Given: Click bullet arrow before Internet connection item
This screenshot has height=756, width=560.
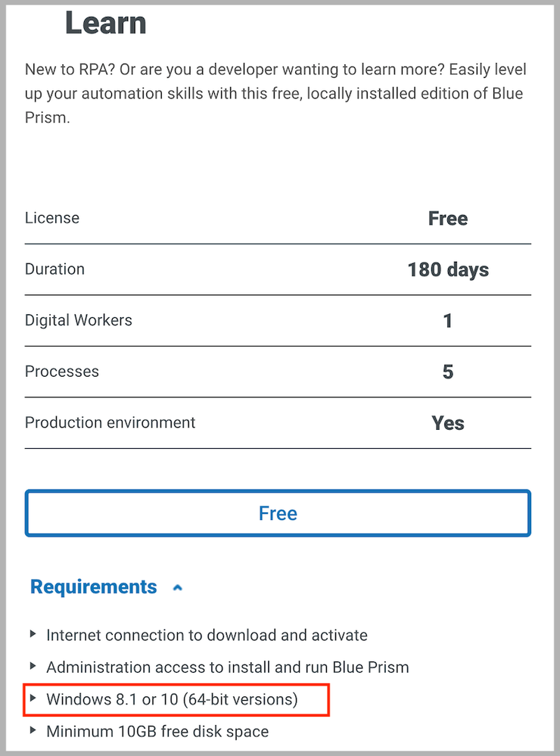Looking at the screenshot, I should point(33,634).
